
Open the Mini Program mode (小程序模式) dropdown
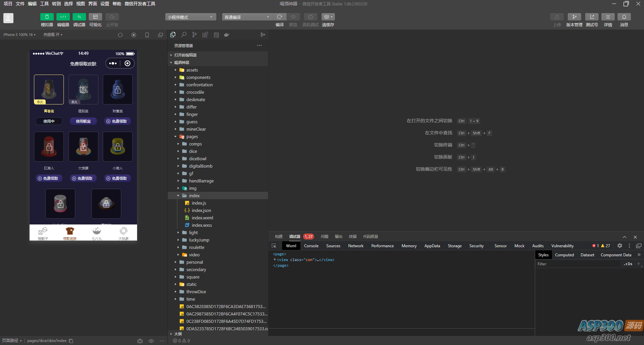pyautogui.click(x=190, y=17)
